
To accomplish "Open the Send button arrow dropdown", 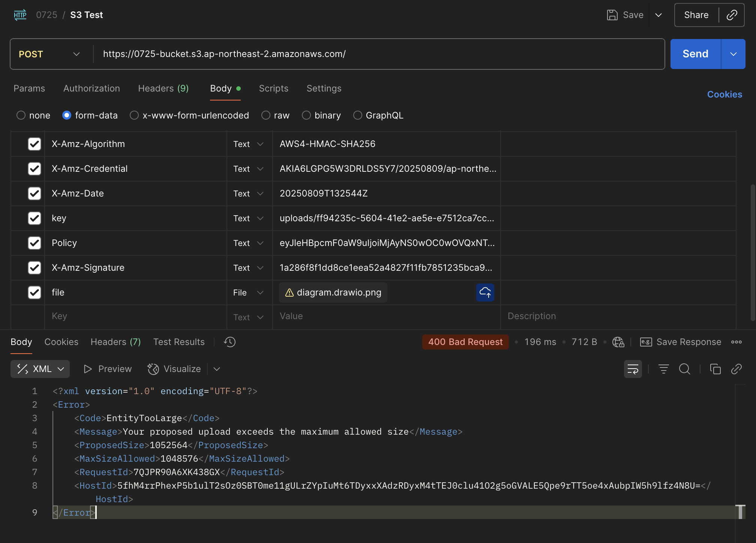I will (x=733, y=54).
